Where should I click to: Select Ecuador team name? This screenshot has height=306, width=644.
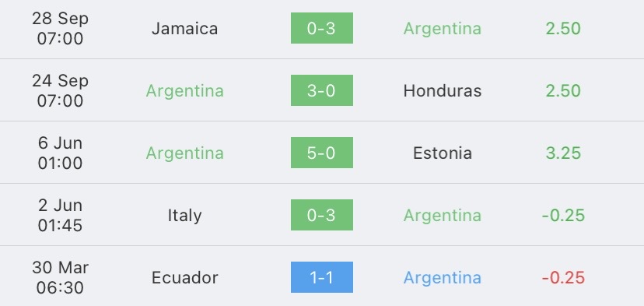[184, 278]
